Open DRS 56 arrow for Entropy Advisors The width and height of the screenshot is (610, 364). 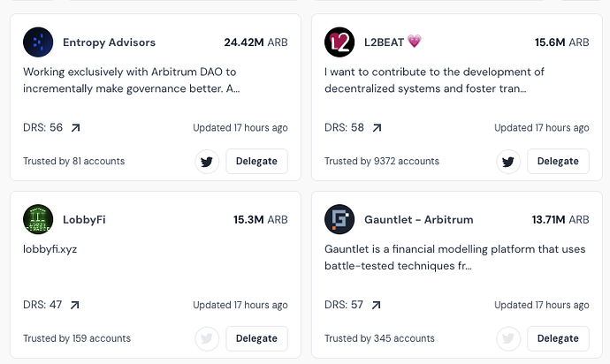(75, 128)
